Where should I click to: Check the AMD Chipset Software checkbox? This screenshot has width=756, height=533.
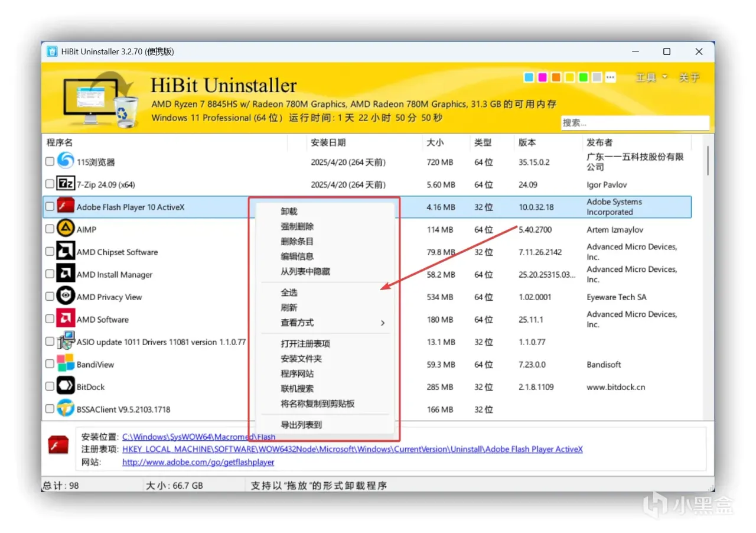pos(50,252)
